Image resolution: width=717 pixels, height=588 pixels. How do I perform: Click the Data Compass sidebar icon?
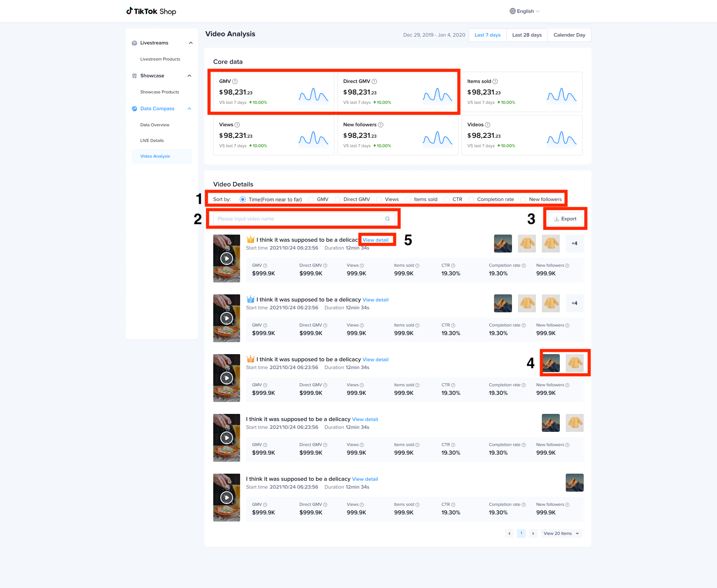coord(134,109)
